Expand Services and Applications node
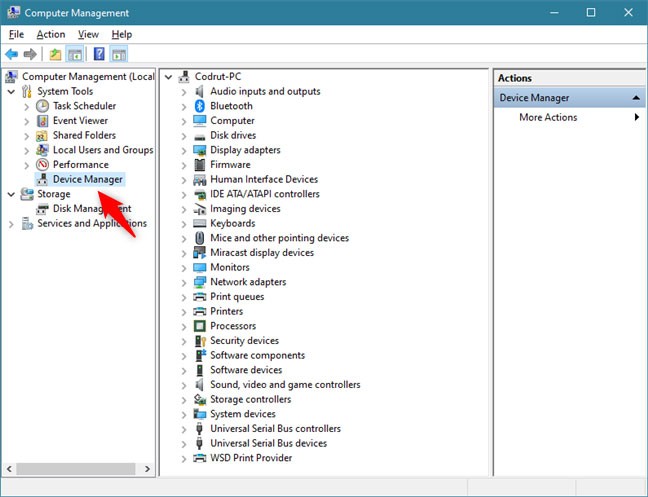This screenshot has height=497, width=648. [12, 224]
